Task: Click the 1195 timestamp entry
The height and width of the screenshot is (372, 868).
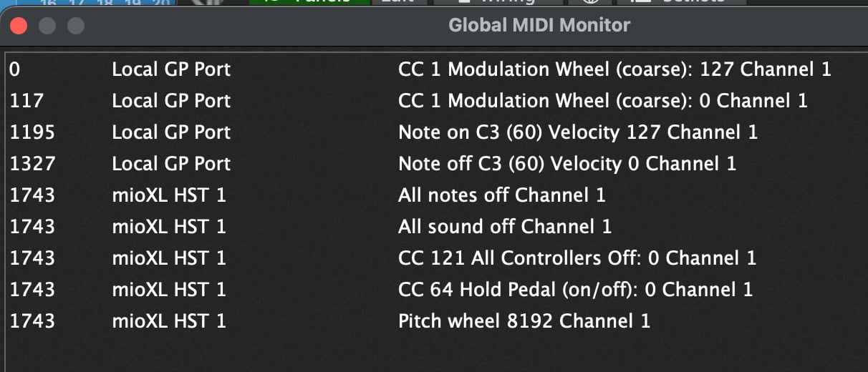Action: pos(32,132)
